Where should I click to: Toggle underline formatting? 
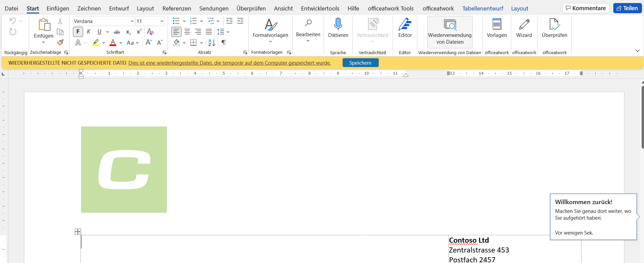coord(99,32)
